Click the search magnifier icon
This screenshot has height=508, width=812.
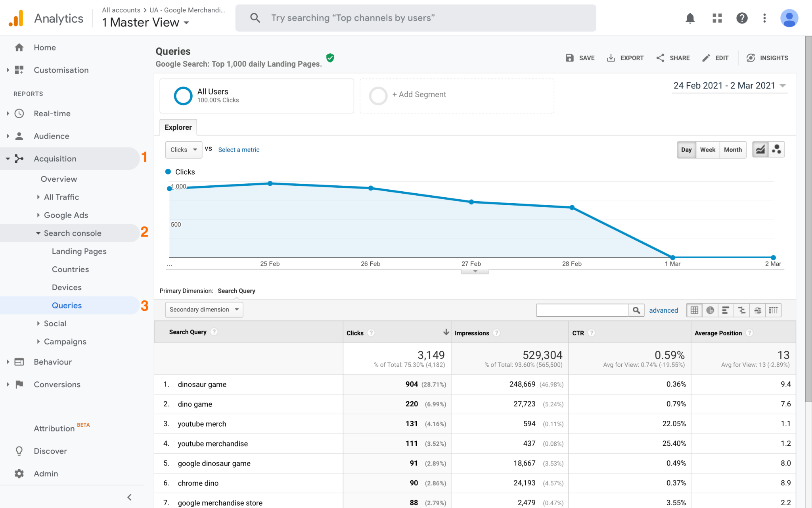click(637, 310)
